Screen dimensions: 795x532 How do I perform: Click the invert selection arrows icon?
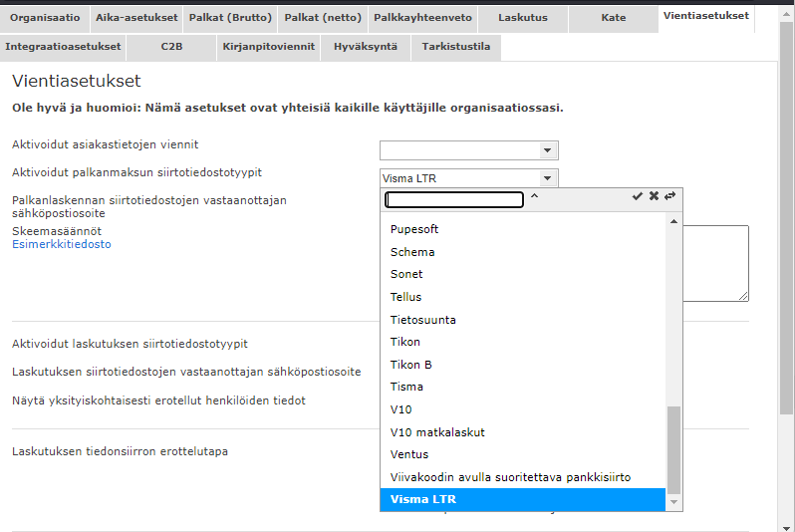pyautogui.click(x=669, y=196)
